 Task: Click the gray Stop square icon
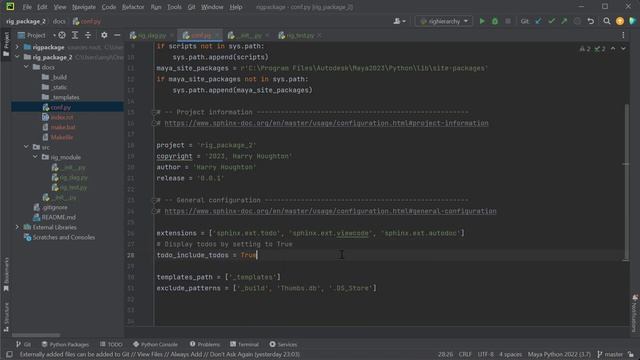tap(508, 21)
